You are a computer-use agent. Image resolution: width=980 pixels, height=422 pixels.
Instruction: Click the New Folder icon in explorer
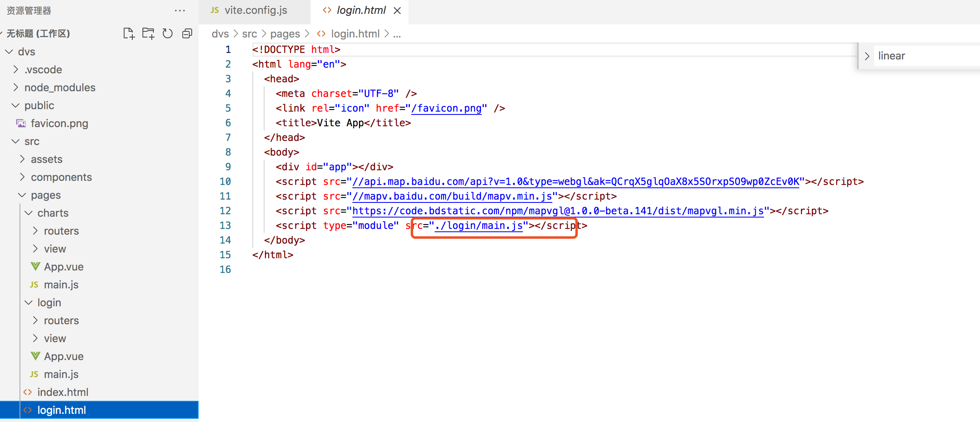[148, 33]
